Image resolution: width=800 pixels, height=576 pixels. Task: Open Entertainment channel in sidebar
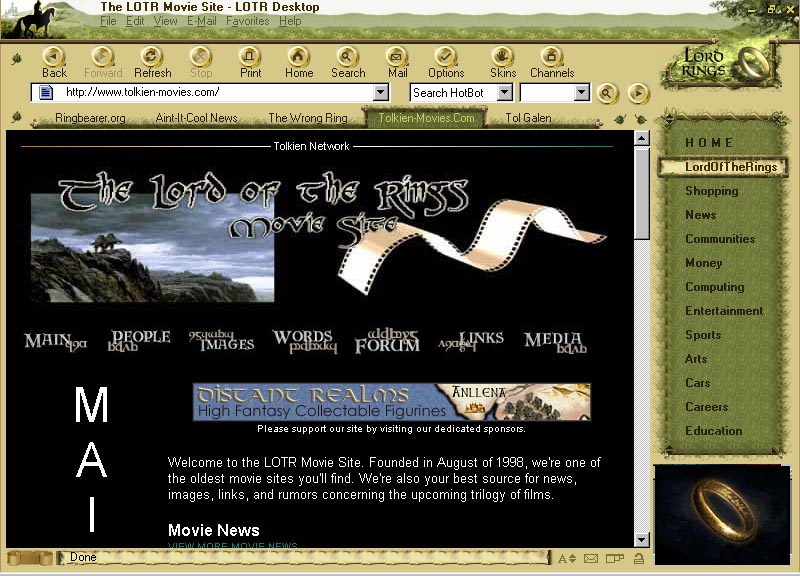pos(724,311)
